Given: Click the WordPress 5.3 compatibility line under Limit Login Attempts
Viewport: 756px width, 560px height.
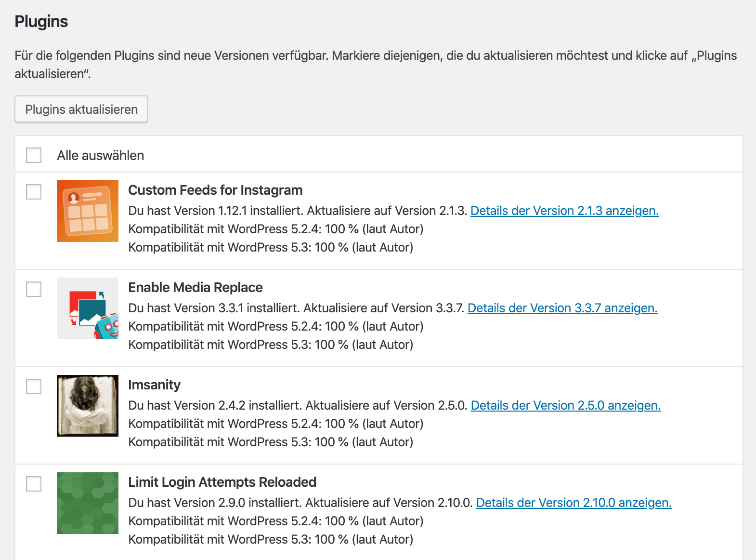Looking at the screenshot, I should (x=271, y=539).
